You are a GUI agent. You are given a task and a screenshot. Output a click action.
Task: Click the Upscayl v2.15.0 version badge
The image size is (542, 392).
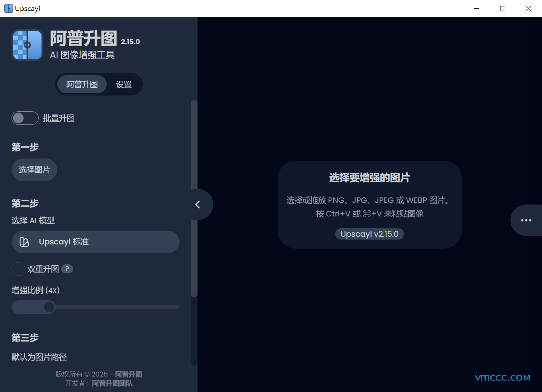click(370, 234)
